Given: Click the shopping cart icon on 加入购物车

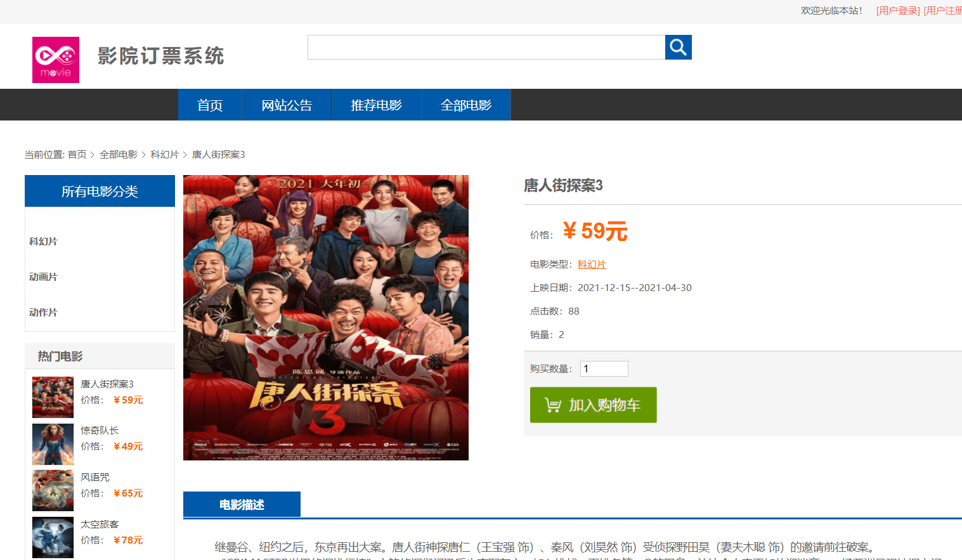Looking at the screenshot, I should (x=552, y=405).
